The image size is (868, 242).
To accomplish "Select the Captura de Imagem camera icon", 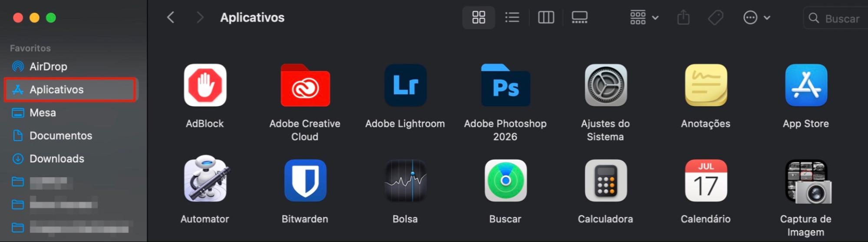I will coord(808,182).
